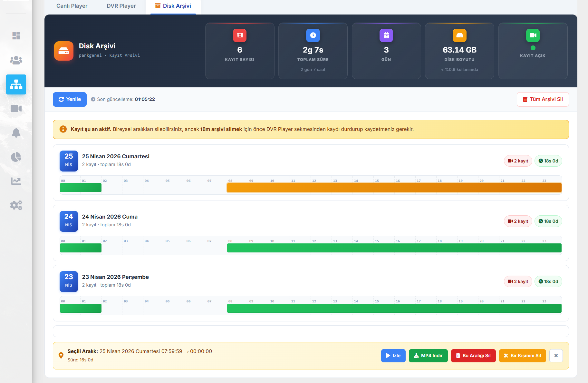Click the green camera icon above Kayıt Açık
588x383 pixels.
pyautogui.click(x=533, y=35)
